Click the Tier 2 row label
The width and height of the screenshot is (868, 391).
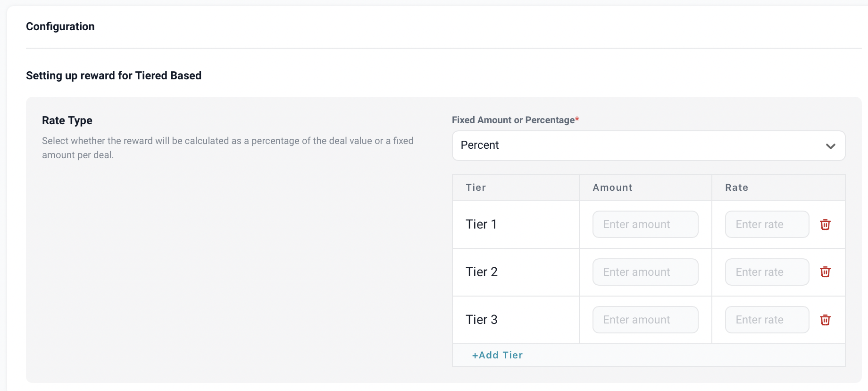[x=482, y=272]
